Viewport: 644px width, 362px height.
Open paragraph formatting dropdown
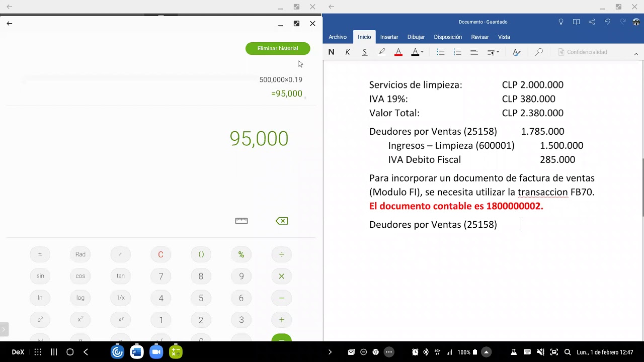pyautogui.click(x=493, y=52)
